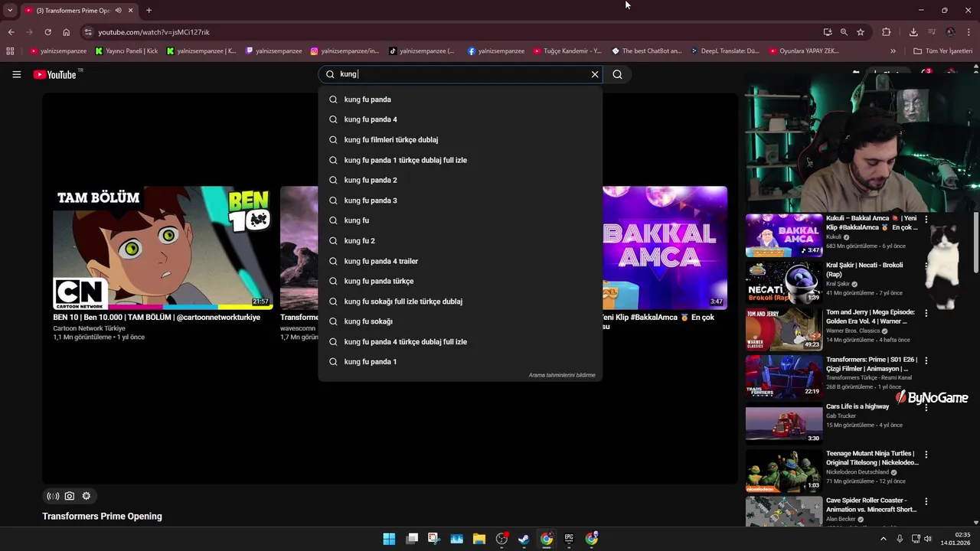Open Chrome downloads icon
The width and height of the screenshot is (980, 551).
pos(913,32)
